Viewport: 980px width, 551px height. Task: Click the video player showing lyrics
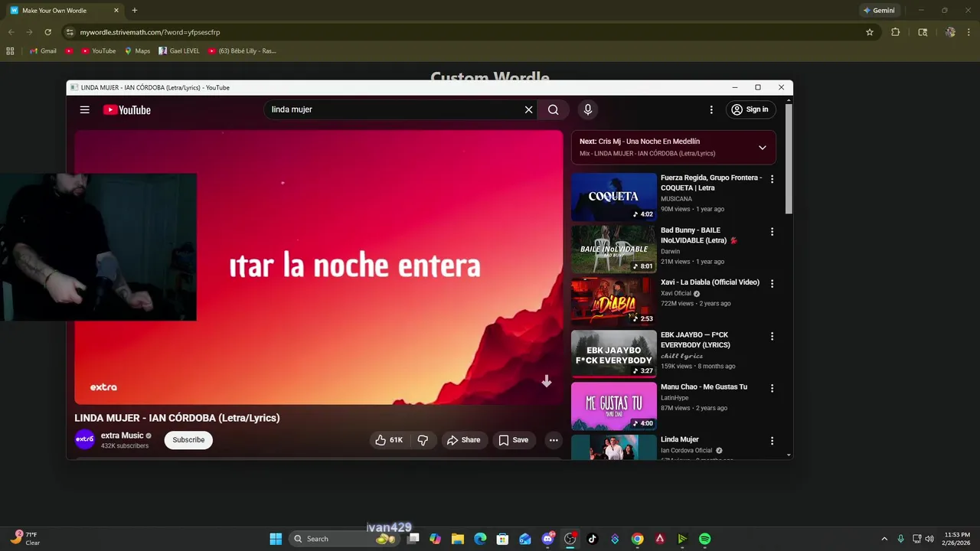coord(318,267)
